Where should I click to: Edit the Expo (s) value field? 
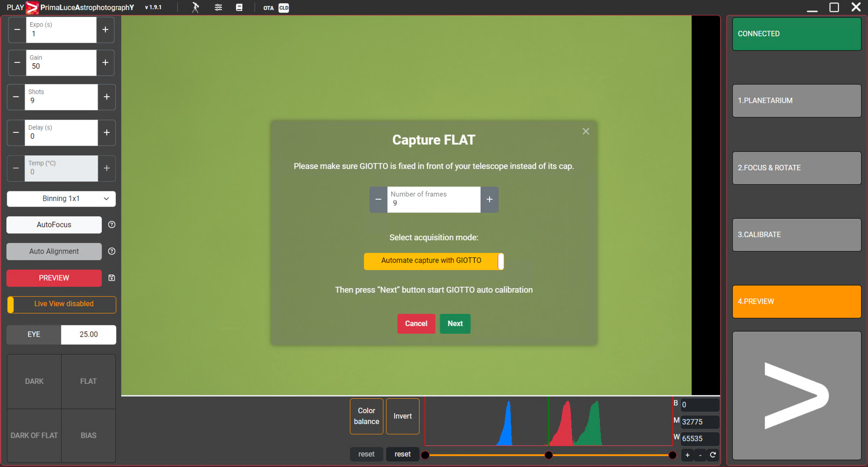point(61,30)
